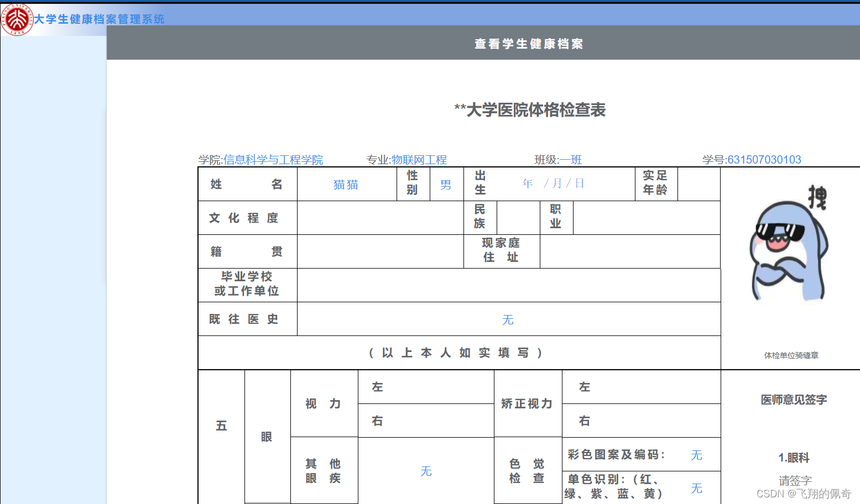Click the 姓名 label cell

click(247, 184)
